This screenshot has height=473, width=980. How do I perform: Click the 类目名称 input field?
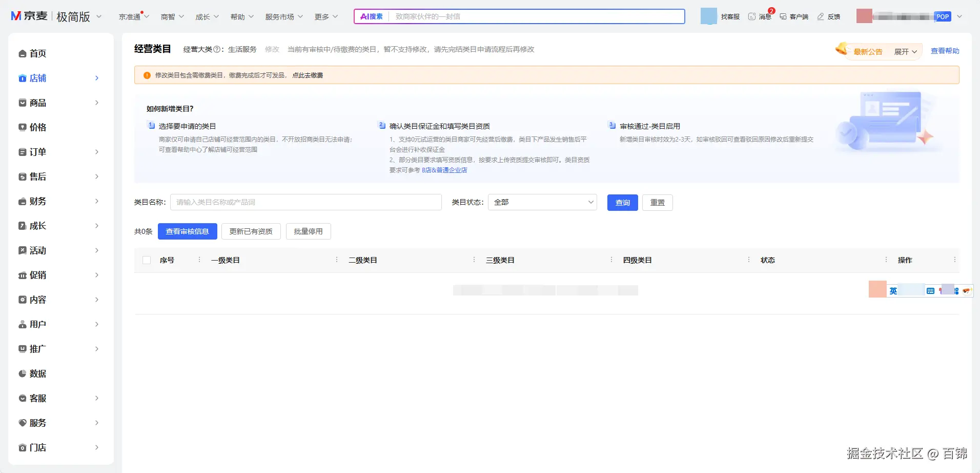tap(306, 202)
